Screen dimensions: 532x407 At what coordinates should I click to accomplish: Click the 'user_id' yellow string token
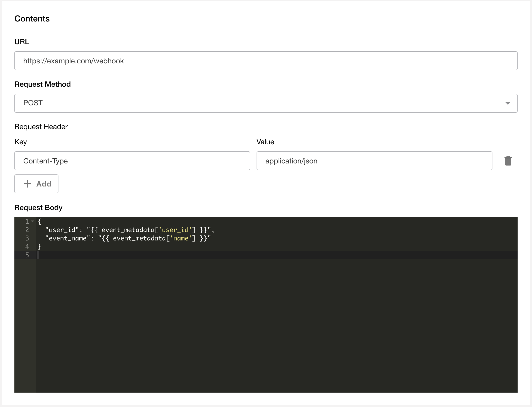pyautogui.click(x=175, y=230)
